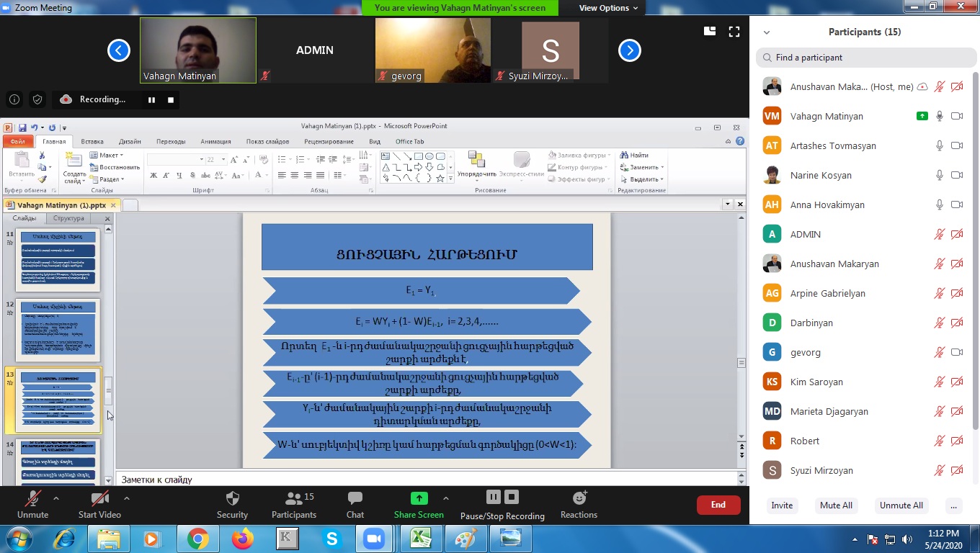Show next video participants arrow

(x=630, y=50)
